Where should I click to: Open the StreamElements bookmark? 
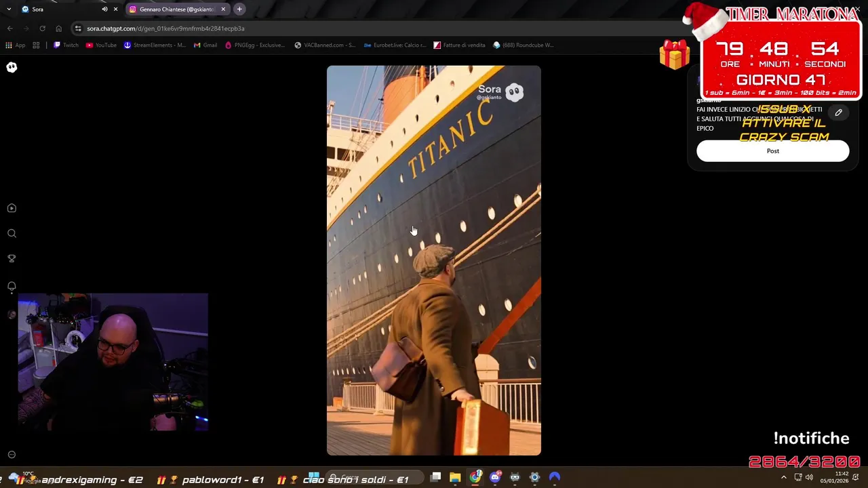point(155,45)
